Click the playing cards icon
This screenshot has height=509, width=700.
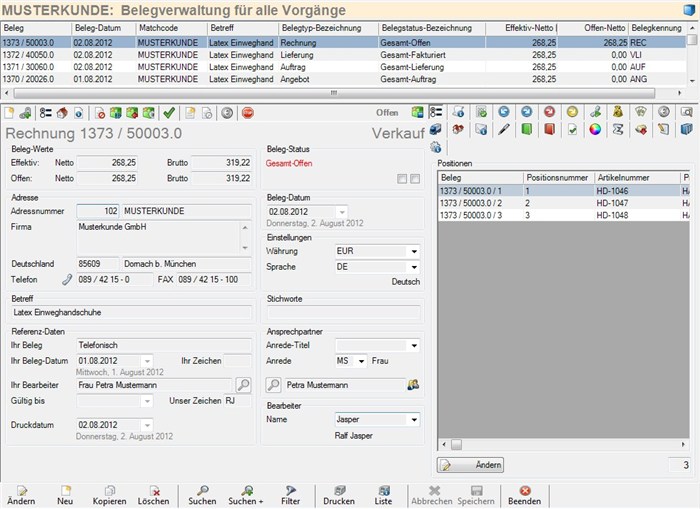pos(641,112)
